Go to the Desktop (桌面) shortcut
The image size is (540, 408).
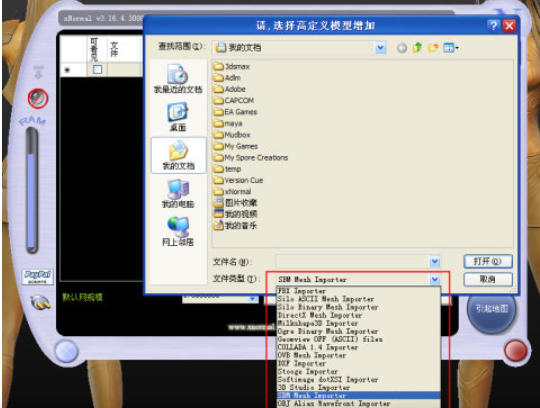point(178,117)
